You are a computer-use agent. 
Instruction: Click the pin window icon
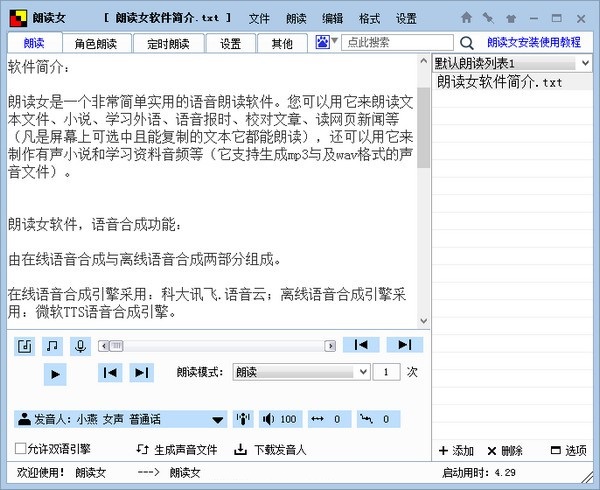coord(487,18)
